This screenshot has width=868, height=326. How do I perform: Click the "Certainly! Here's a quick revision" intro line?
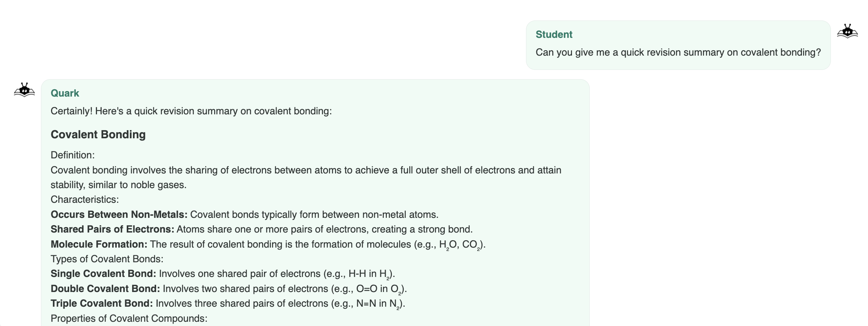point(191,111)
